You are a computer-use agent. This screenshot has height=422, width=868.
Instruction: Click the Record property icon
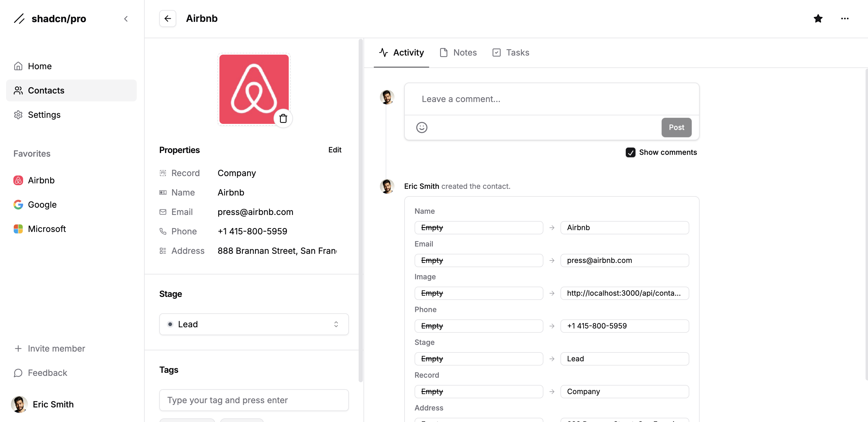click(163, 173)
